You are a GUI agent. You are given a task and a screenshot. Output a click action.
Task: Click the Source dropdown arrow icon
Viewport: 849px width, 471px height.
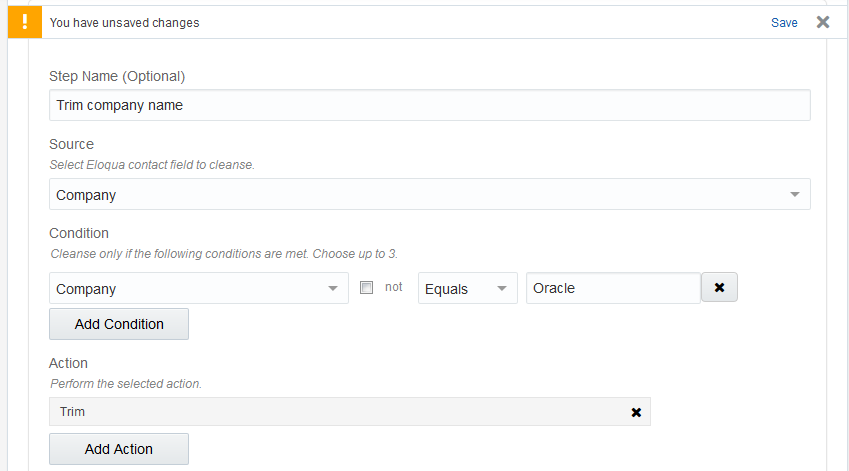pyautogui.click(x=794, y=195)
